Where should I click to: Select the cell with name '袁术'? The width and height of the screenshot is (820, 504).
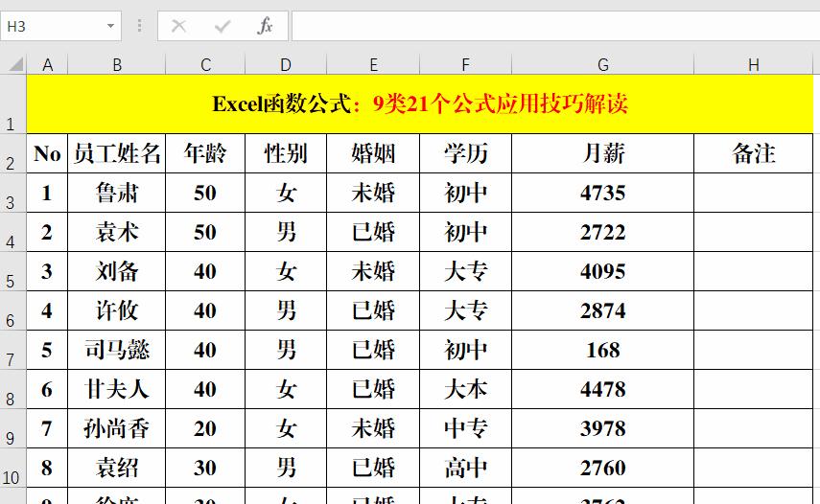coord(117,232)
